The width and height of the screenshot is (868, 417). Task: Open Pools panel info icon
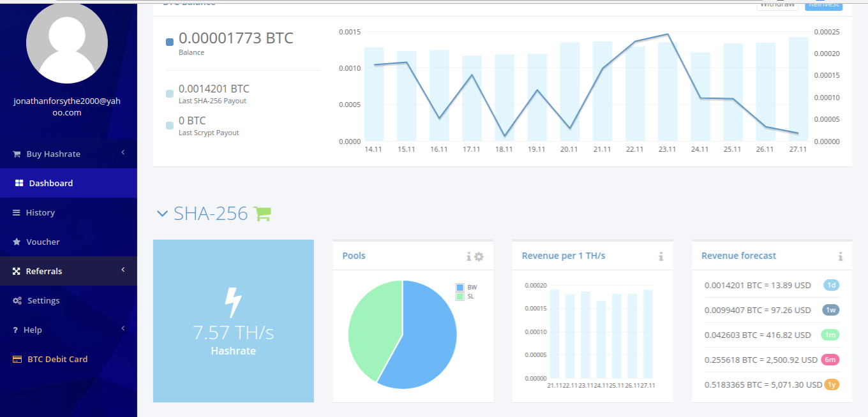468,256
